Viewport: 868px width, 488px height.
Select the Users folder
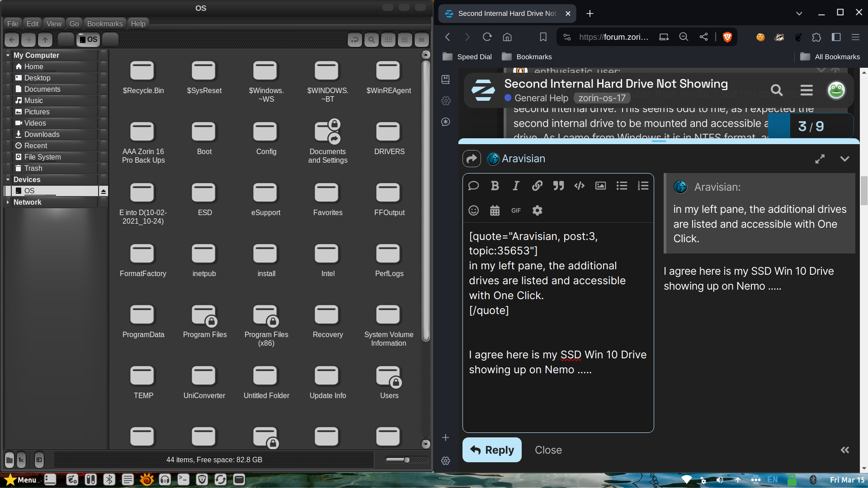[389, 382]
